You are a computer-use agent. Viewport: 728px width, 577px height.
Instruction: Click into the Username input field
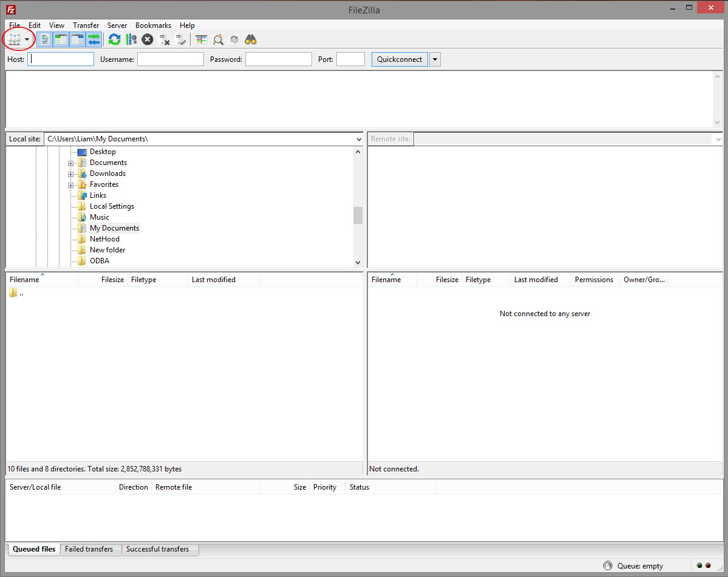pyautogui.click(x=170, y=59)
